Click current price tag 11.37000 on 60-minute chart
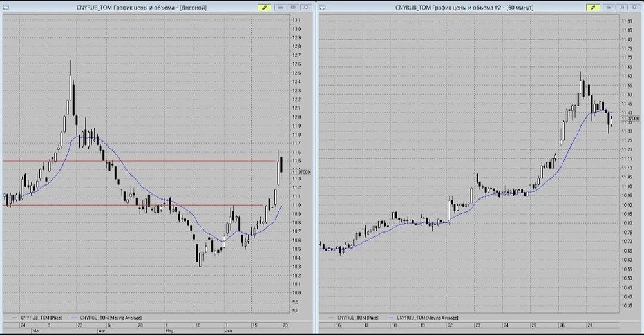 630,119
